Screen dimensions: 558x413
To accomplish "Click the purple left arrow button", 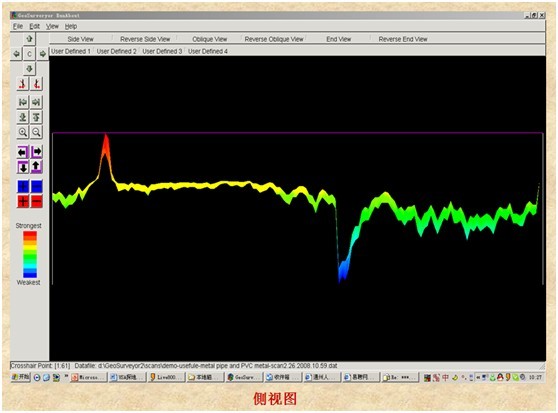I will point(23,152).
